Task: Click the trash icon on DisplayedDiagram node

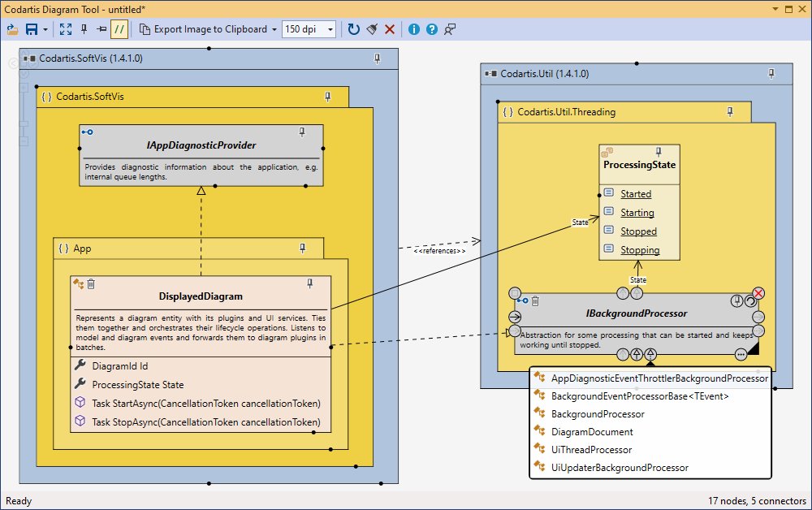Action: click(91, 283)
